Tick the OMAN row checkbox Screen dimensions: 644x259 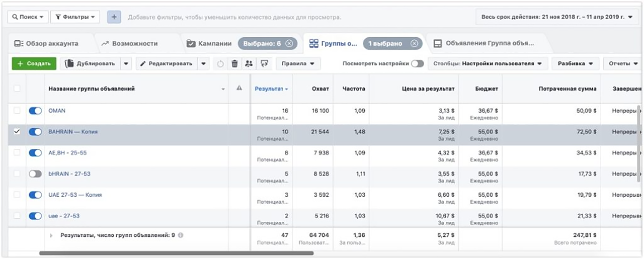(17, 111)
